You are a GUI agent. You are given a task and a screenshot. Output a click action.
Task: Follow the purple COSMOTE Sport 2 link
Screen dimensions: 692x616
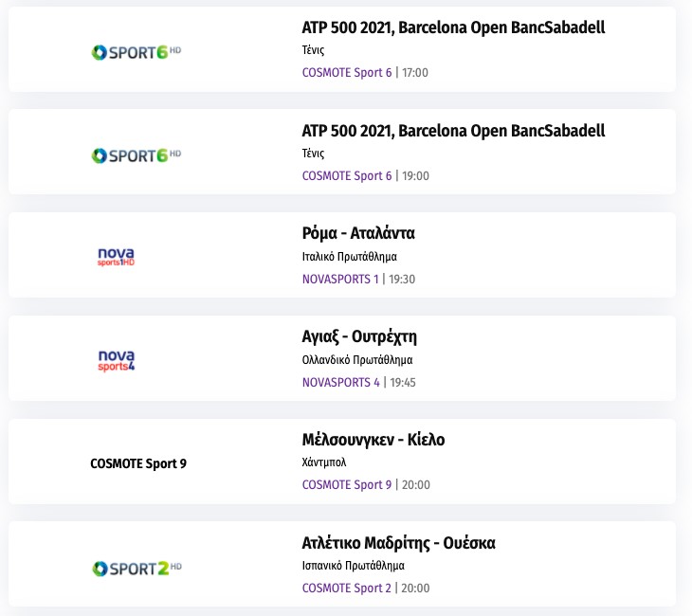[346, 588]
